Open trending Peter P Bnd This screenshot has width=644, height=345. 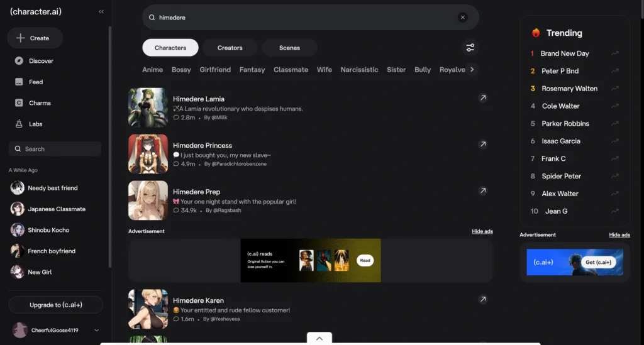(x=560, y=71)
